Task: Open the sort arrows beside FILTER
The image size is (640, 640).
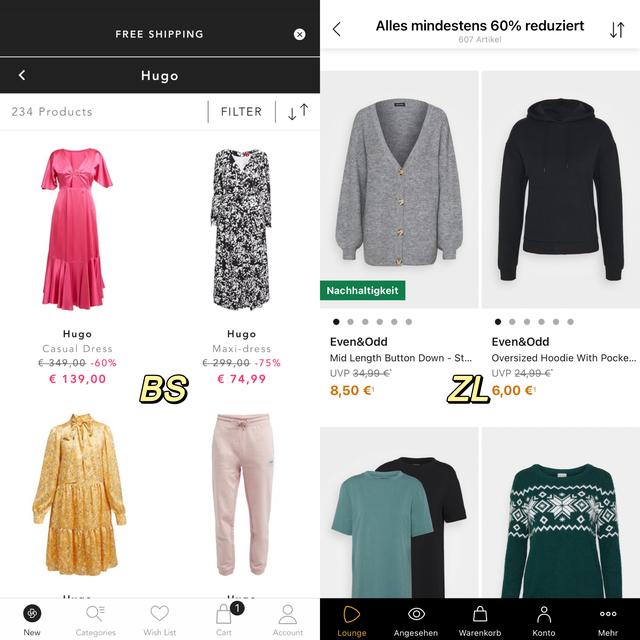Action: click(x=298, y=112)
